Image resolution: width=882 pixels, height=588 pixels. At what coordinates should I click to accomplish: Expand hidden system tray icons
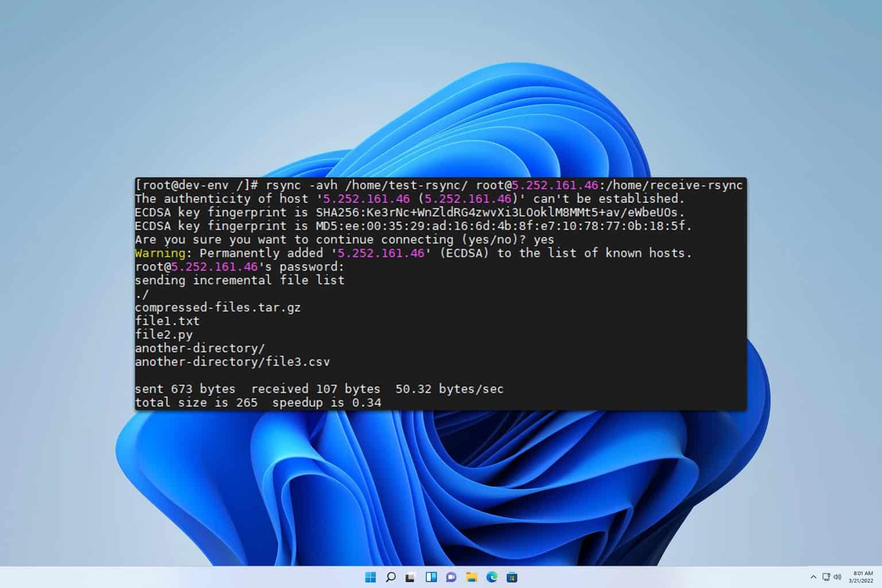pos(813,577)
